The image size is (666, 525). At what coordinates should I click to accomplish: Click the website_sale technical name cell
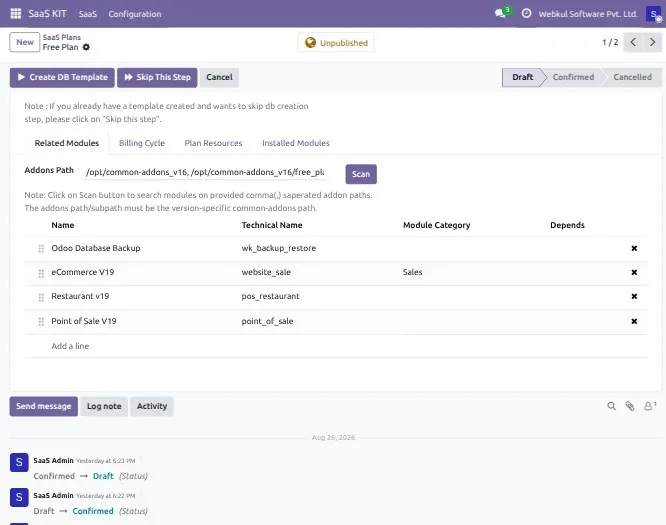coord(266,272)
